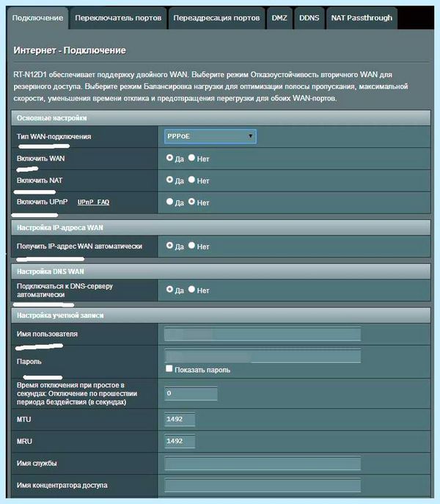Select Нет for Включить UPnP
The height and width of the screenshot is (504, 440).
click(x=191, y=202)
